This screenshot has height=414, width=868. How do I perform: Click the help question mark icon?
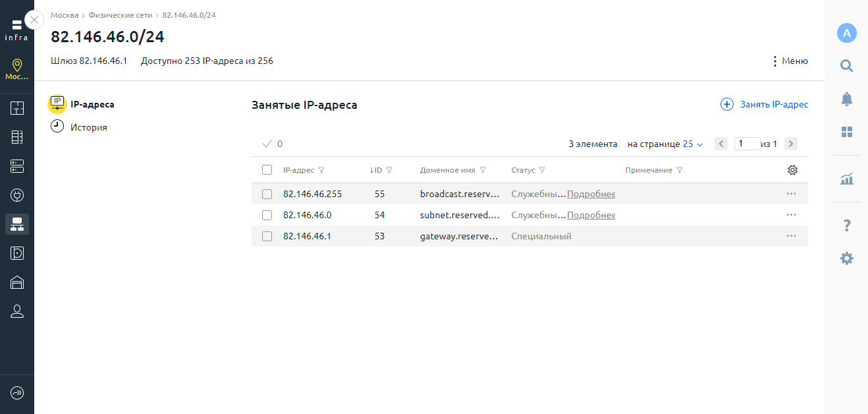pyautogui.click(x=846, y=226)
